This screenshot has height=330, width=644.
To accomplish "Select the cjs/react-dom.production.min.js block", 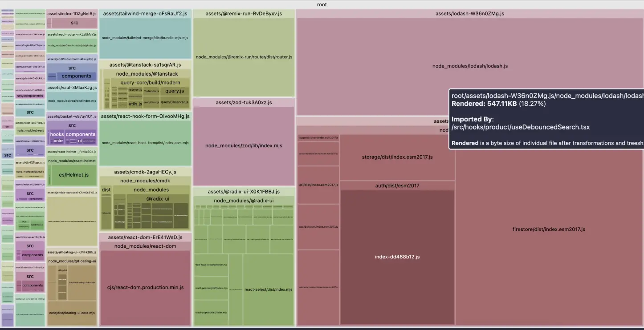I will coord(145,287).
